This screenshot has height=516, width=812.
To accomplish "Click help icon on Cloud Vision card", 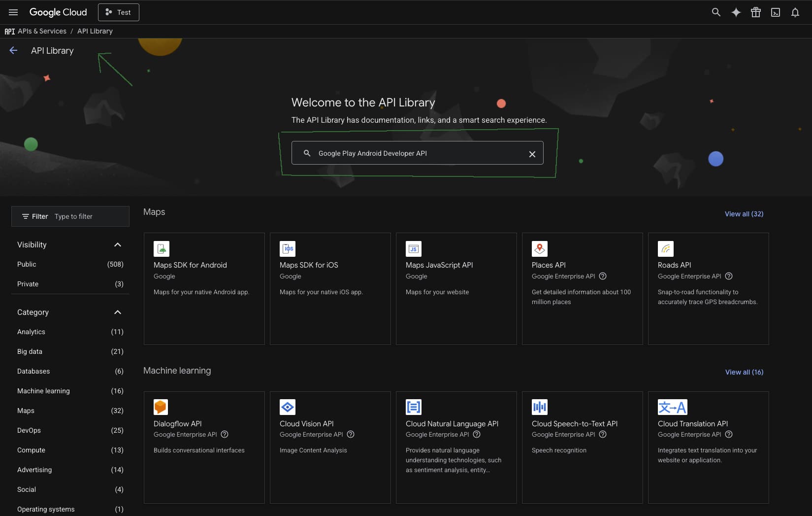I will pyautogui.click(x=351, y=435).
